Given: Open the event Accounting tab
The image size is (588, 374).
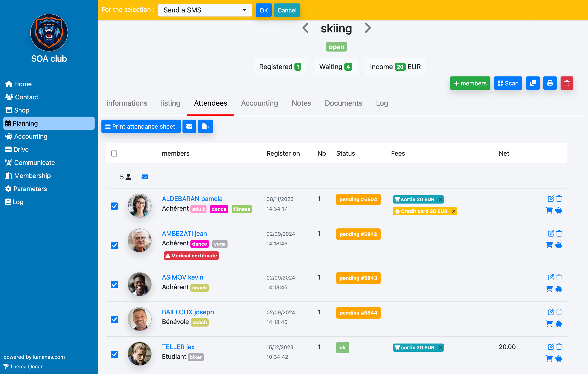Looking at the screenshot, I should (259, 103).
